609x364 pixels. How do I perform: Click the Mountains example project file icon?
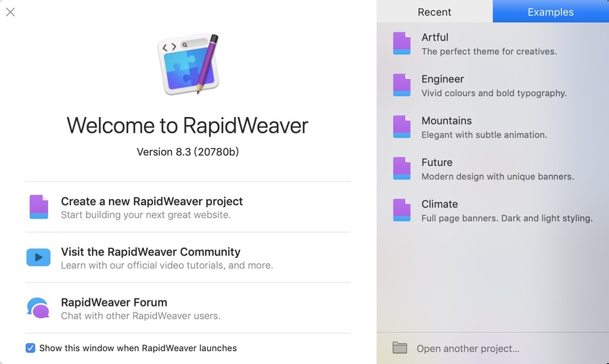(x=402, y=127)
